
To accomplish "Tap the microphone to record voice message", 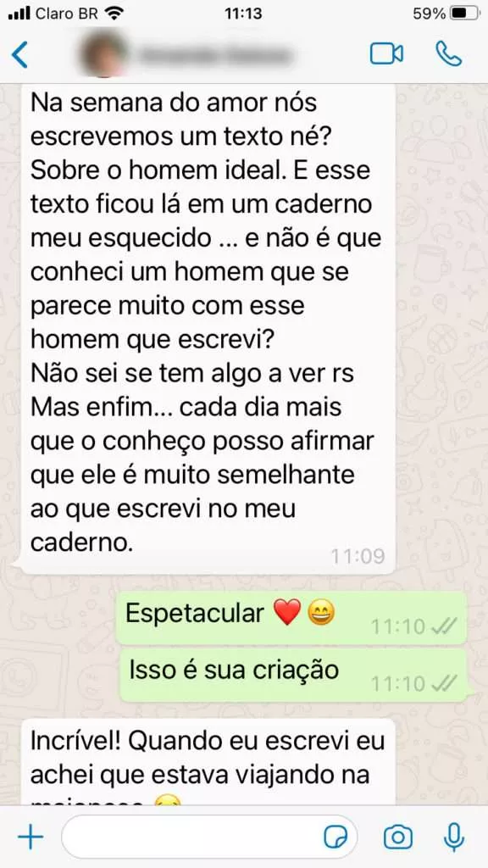I will (x=454, y=837).
